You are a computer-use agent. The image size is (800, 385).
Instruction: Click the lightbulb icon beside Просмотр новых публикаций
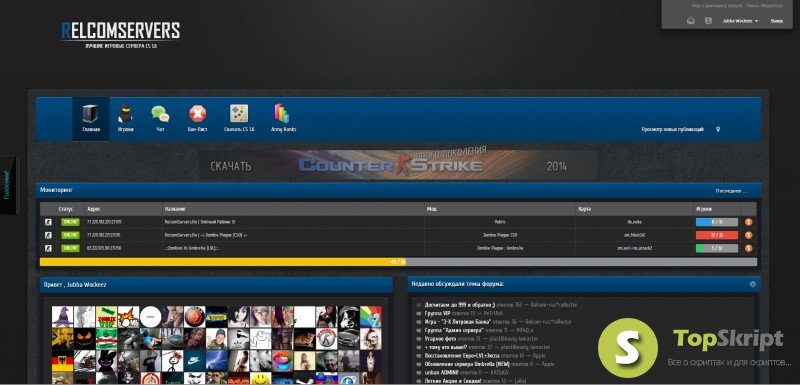[718, 130]
